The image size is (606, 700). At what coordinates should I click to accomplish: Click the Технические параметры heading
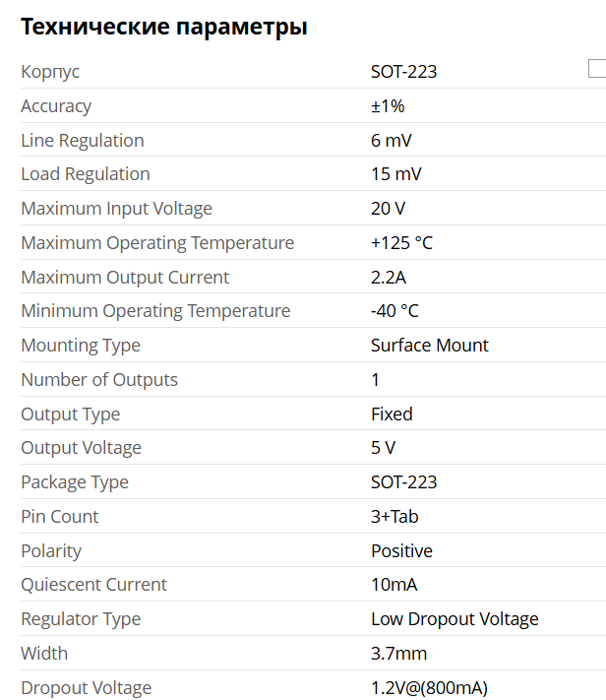164,27
